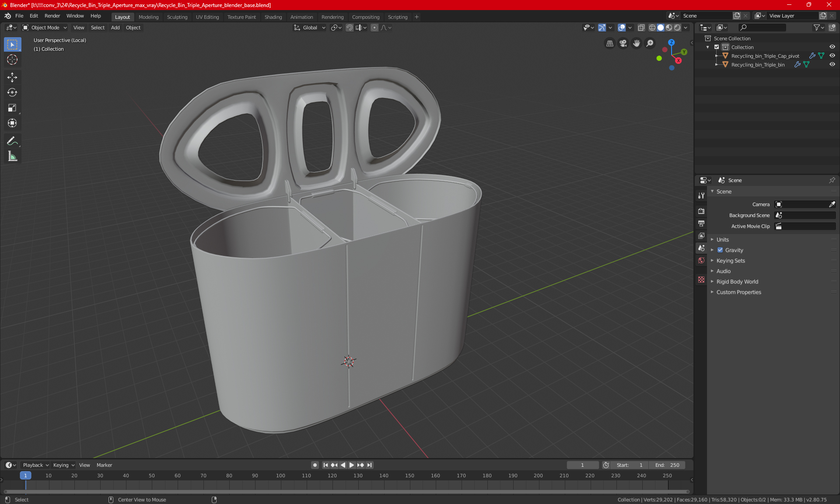
Task: Switch to camera view icon
Action: 623,43
